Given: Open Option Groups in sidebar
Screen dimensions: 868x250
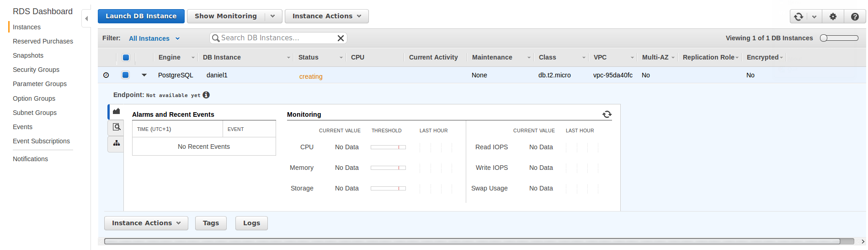Looking at the screenshot, I should point(34,98).
